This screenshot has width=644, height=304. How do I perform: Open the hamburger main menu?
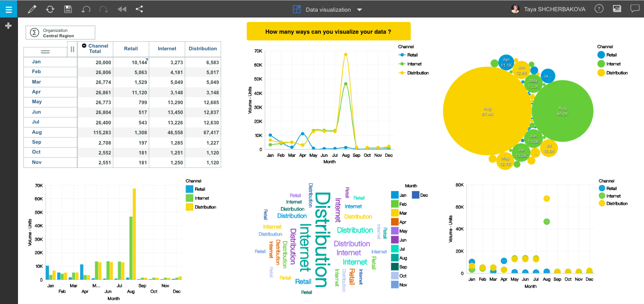pyautogui.click(x=9, y=9)
